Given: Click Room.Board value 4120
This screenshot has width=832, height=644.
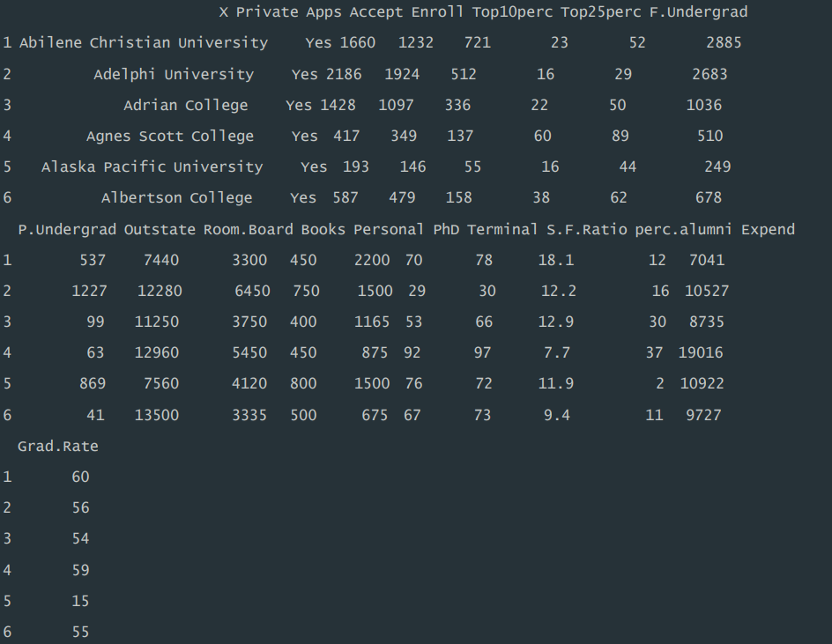Looking at the screenshot, I should [249, 383].
